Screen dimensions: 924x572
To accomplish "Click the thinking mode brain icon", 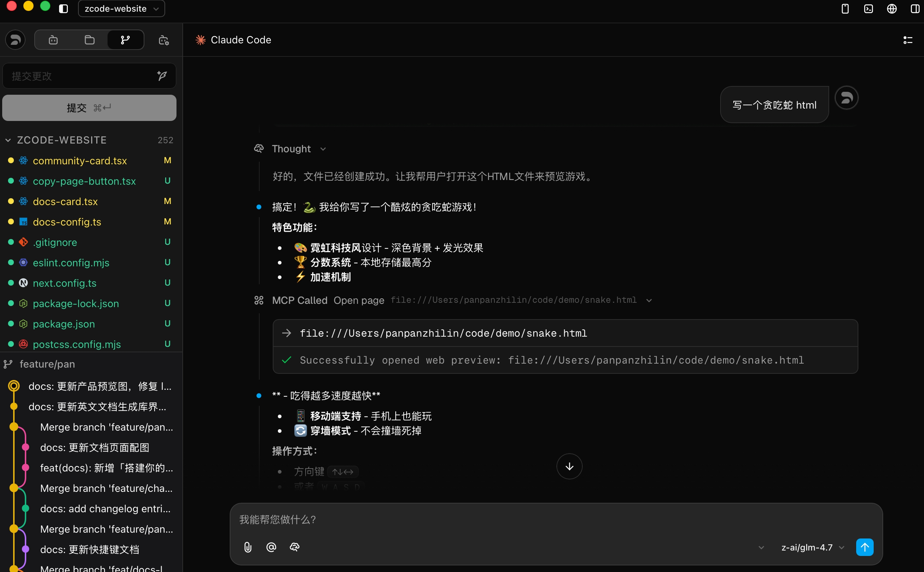I will click(x=295, y=547).
